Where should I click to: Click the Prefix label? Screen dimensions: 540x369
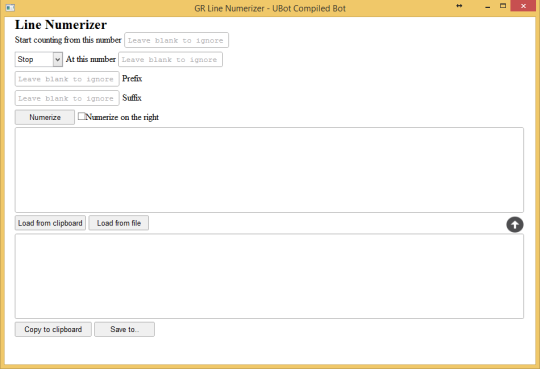pyautogui.click(x=132, y=79)
